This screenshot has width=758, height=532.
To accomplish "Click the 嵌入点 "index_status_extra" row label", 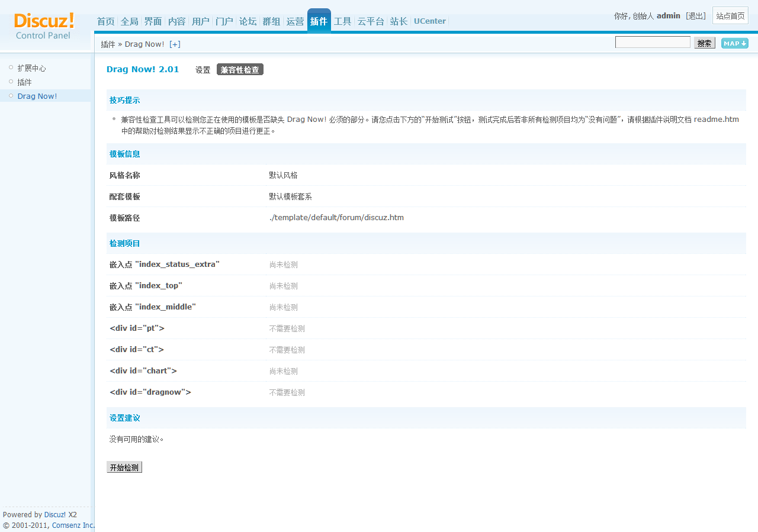I will coord(165,265).
